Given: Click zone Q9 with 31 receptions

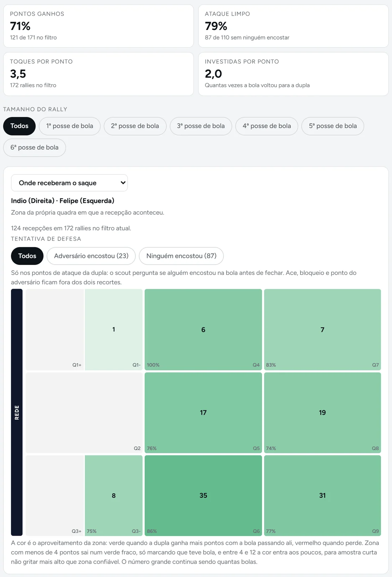Looking at the screenshot, I should (x=323, y=495).
